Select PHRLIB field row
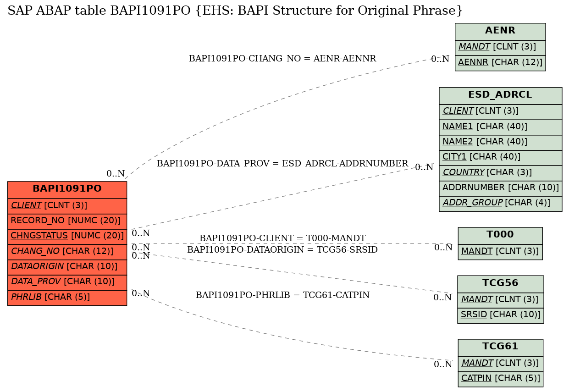The image size is (569, 392). click(67, 298)
